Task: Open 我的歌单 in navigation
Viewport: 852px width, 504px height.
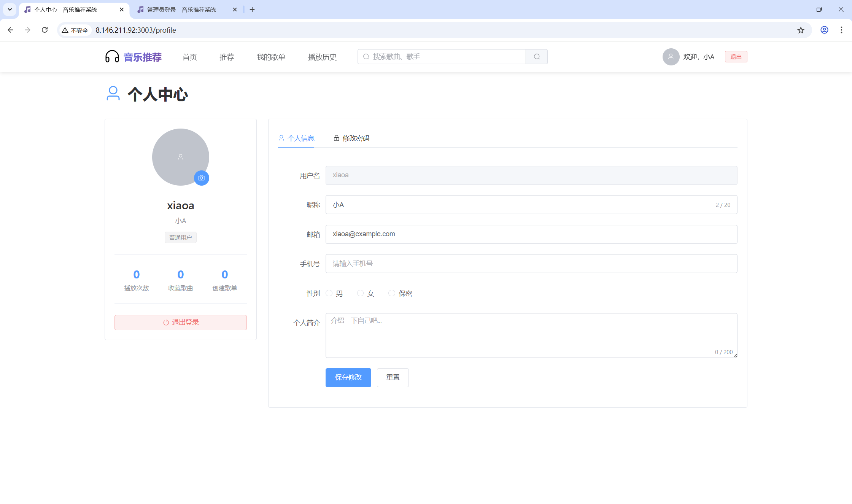Action: coord(271,57)
